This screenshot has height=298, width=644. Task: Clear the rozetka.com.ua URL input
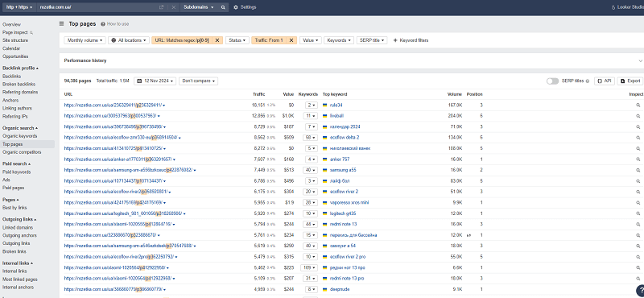(173, 7)
